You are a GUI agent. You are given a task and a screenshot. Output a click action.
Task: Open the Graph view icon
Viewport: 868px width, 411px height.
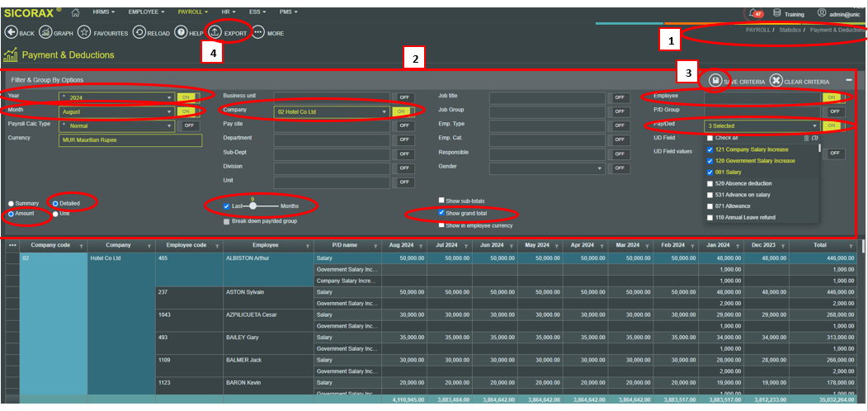(x=45, y=33)
